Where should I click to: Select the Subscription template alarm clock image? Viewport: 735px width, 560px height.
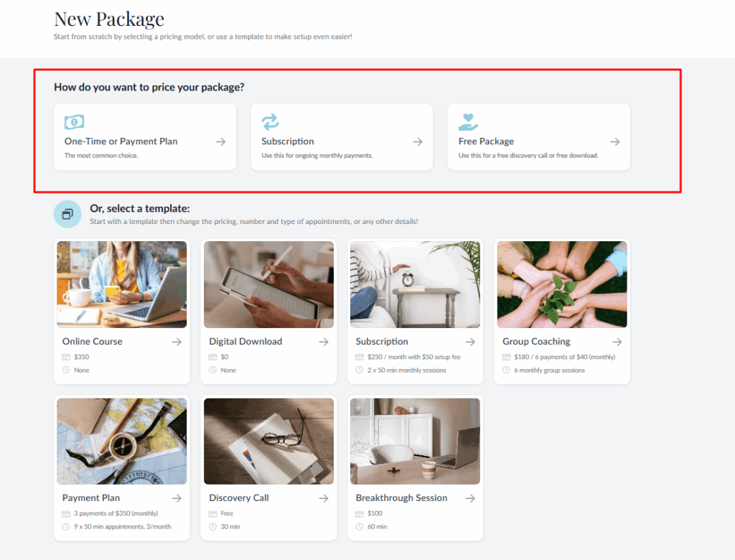coord(415,284)
